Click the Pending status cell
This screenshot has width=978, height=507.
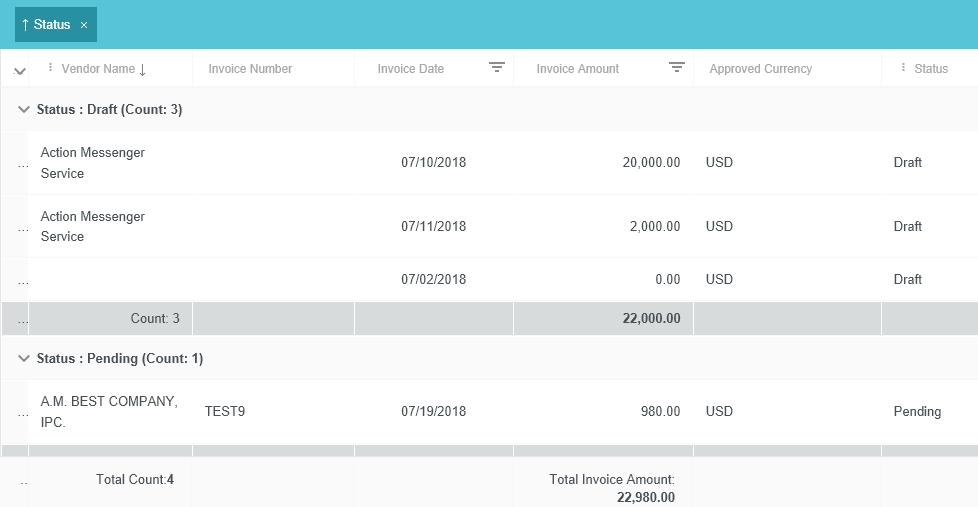coord(916,411)
